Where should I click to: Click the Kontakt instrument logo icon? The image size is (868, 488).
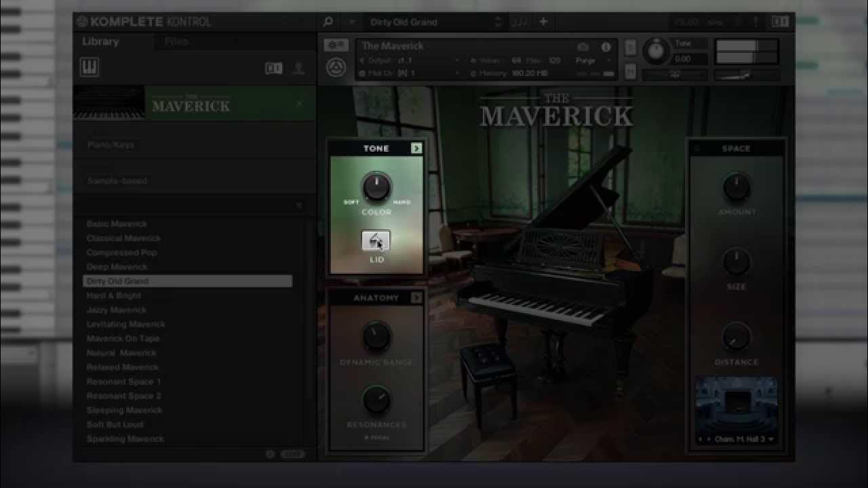tap(336, 68)
